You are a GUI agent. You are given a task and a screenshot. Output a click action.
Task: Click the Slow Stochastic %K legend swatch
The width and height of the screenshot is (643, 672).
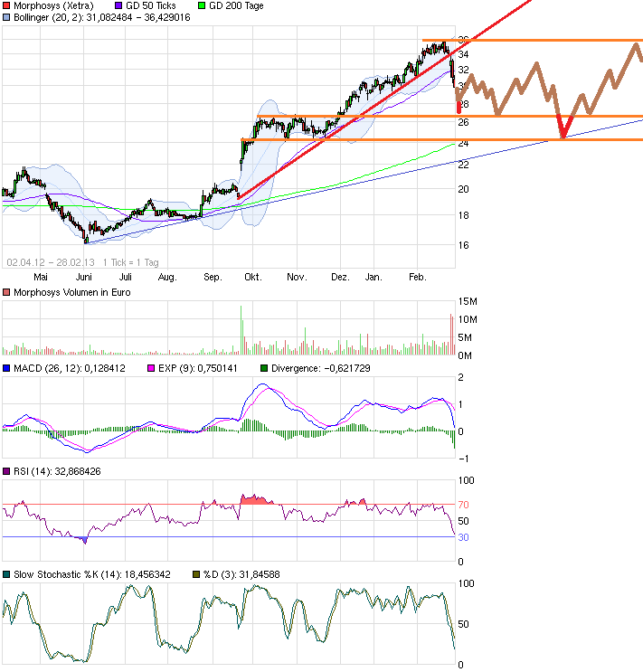click(5, 574)
